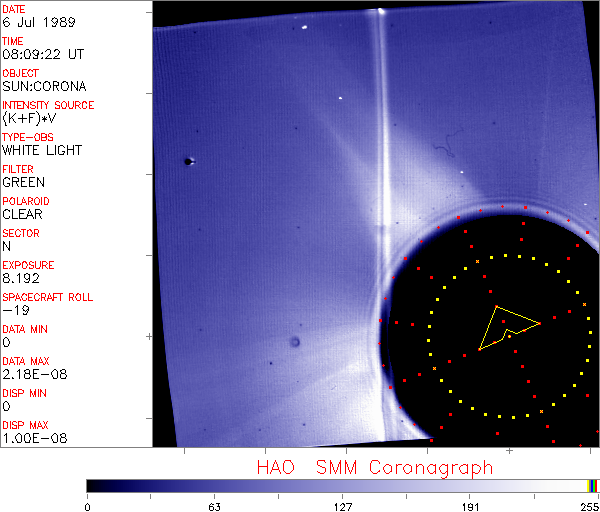Click the dark ring artifact in lower-left corona

coord(295,343)
